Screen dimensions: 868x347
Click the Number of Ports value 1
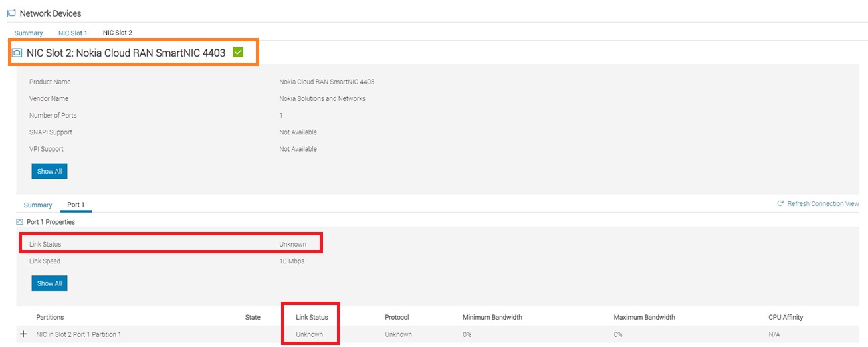[x=281, y=115]
